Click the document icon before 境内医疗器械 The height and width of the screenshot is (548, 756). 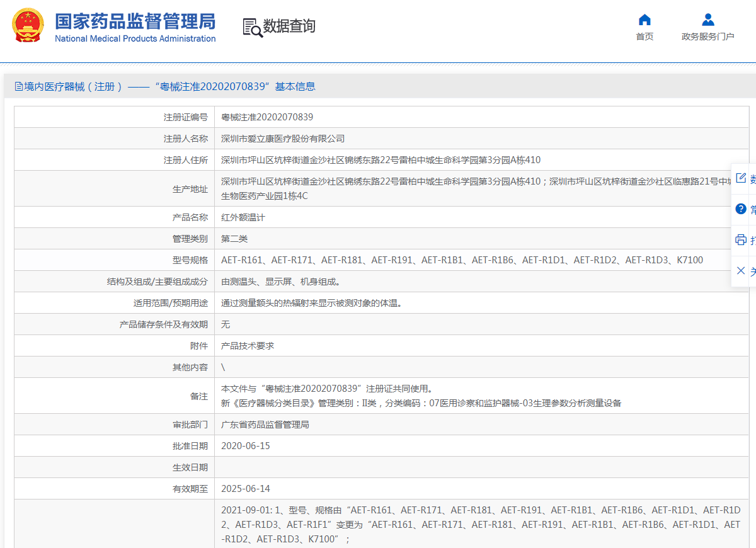coord(19,86)
